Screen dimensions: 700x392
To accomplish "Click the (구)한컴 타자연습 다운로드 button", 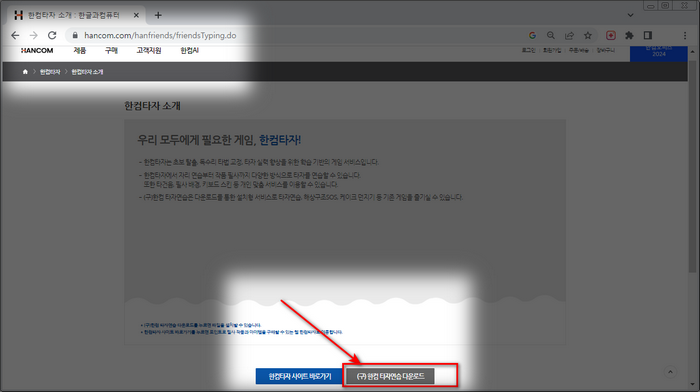I will coord(390,376).
